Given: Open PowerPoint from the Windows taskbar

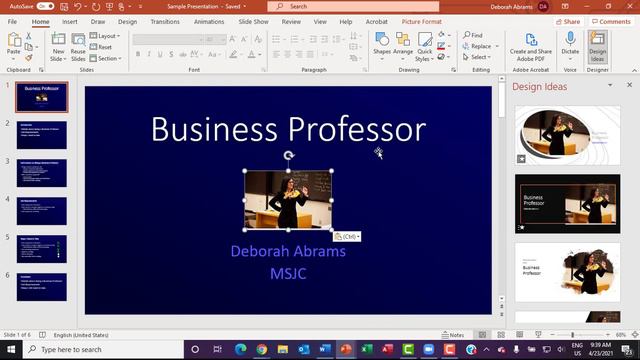Looking at the screenshot, I should click(x=346, y=349).
